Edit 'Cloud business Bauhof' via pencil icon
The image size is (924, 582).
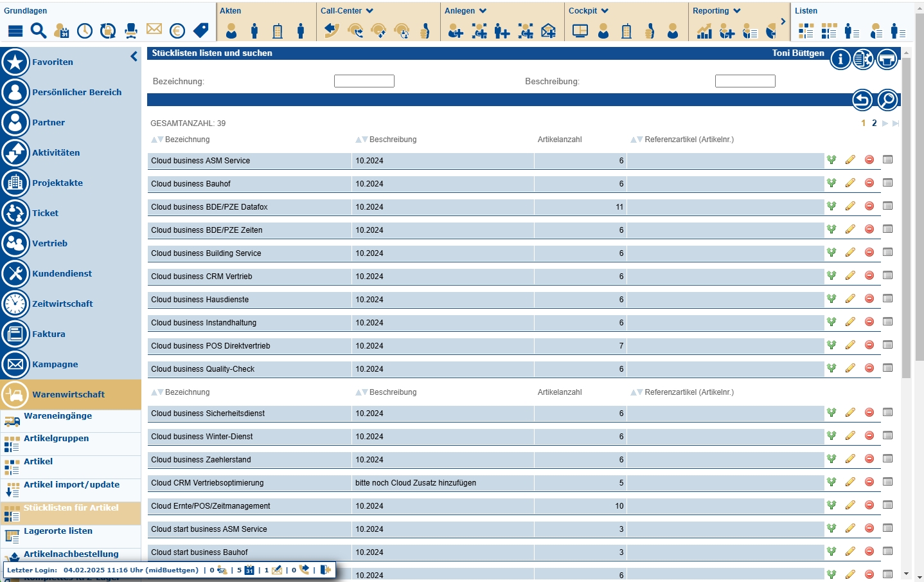(850, 182)
